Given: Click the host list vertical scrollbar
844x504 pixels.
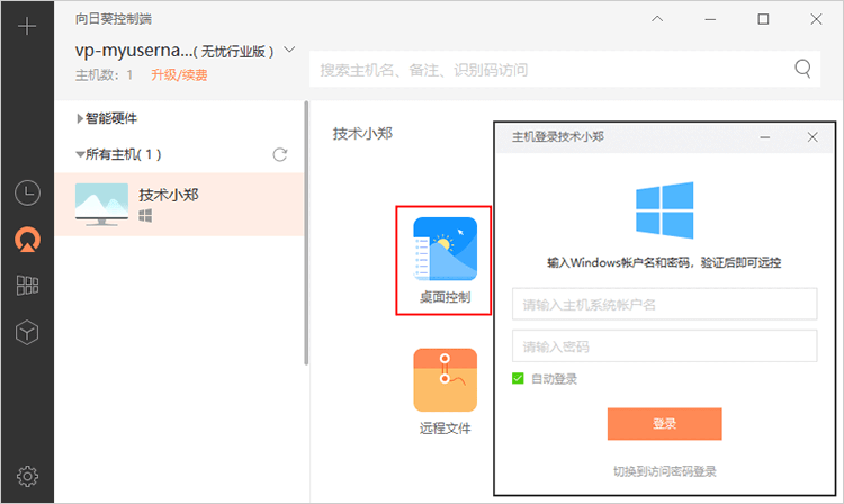Looking at the screenshot, I should (306, 233).
